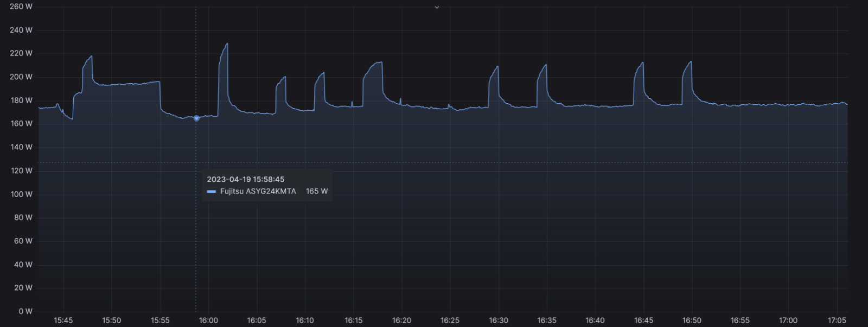868x327 pixels.
Task: Click the 100 W y-axis label
Action: click(x=21, y=194)
